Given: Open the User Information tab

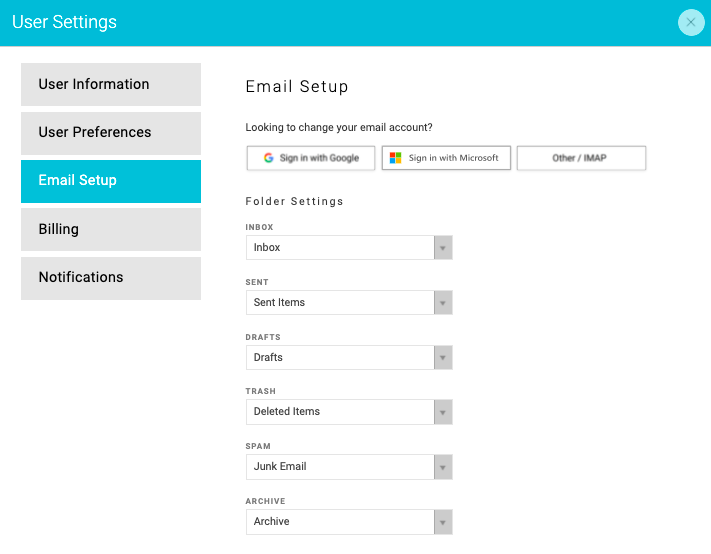Looking at the screenshot, I should tap(111, 84).
